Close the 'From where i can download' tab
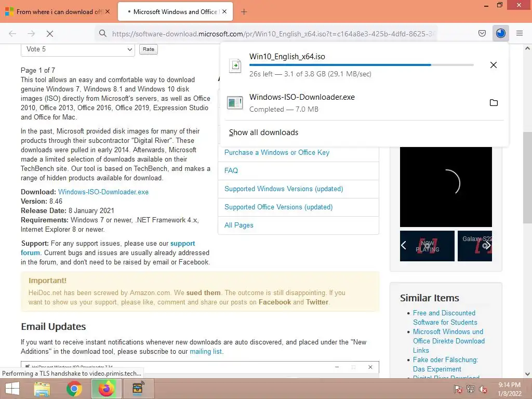Screen dimensions: 532x399 107,11
